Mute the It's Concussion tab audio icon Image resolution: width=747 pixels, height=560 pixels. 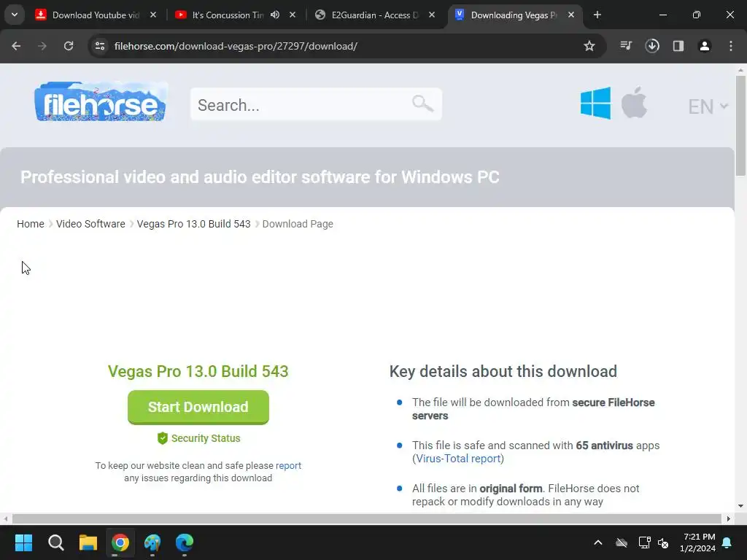coord(275,15)
